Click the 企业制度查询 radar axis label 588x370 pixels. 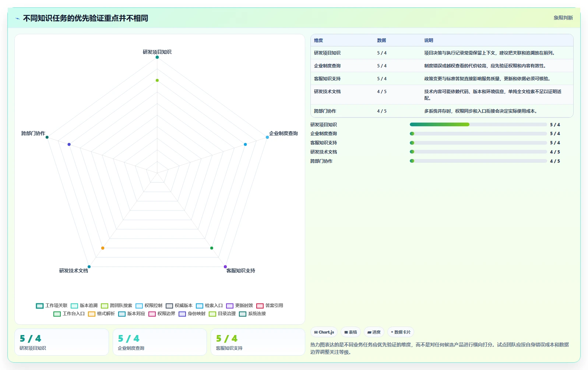point(284,133)
